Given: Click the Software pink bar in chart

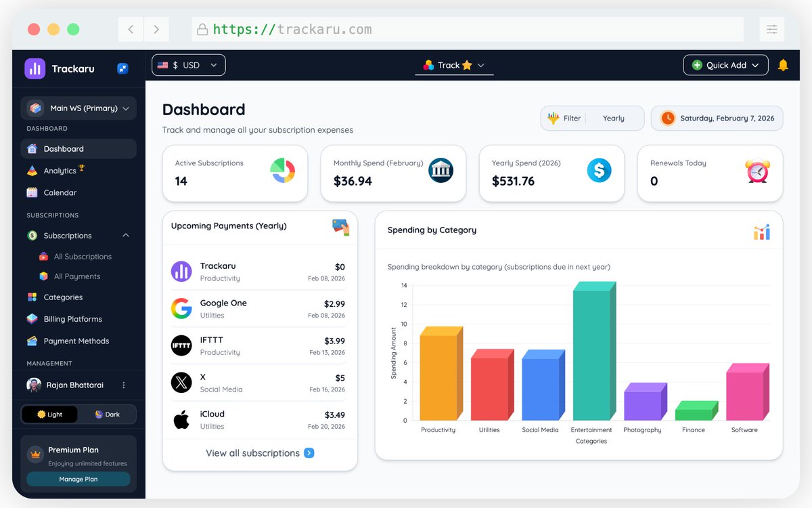Looking at the screenshot, I should click(x=748, y=391).
